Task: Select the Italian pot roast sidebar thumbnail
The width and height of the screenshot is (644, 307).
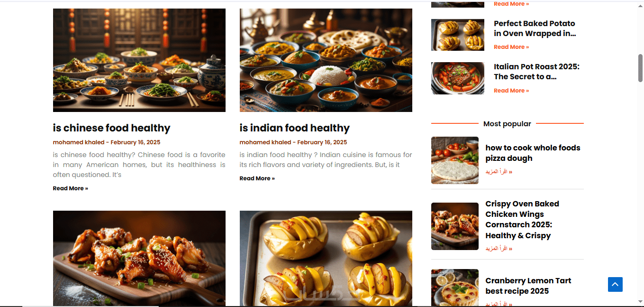Action: [x=458, y=78]
